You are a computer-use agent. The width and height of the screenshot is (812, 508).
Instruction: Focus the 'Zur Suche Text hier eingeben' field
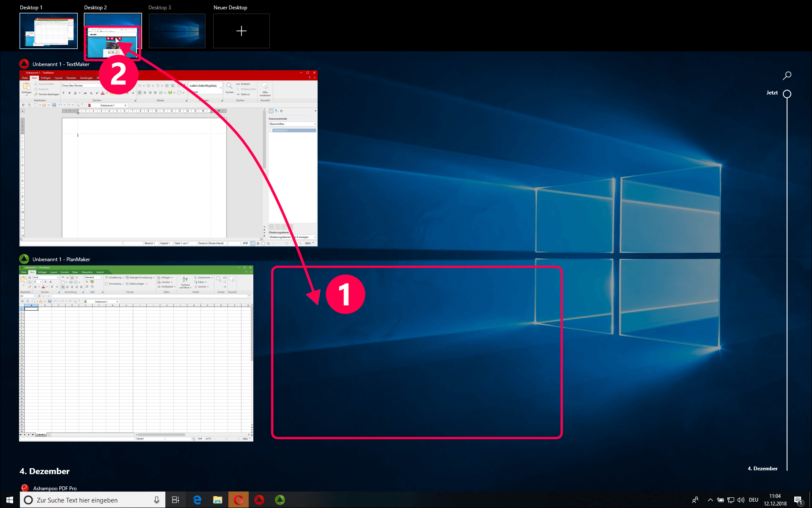92,500
